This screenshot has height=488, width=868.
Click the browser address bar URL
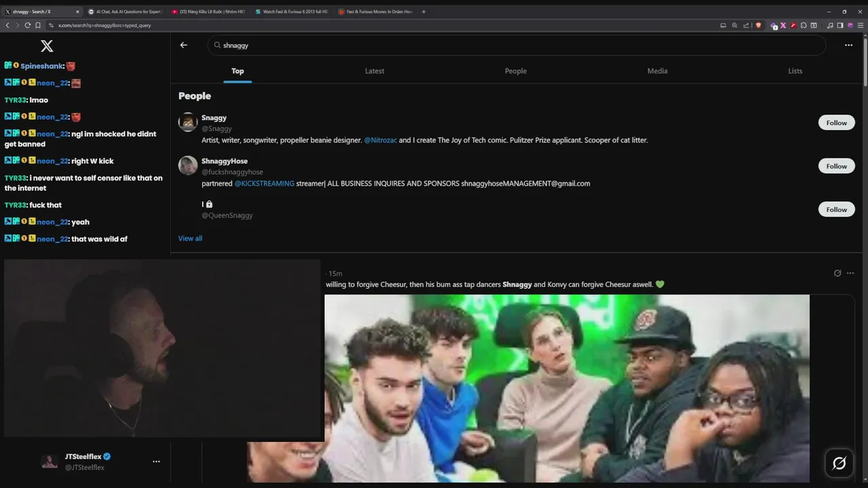[104, 25]
